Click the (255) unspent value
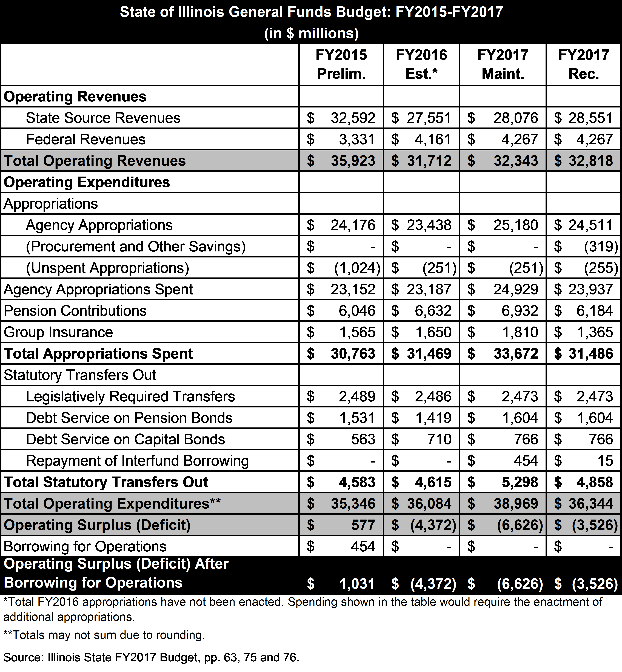The width and height of the screenshot is (622, 672). click(601, 268)
